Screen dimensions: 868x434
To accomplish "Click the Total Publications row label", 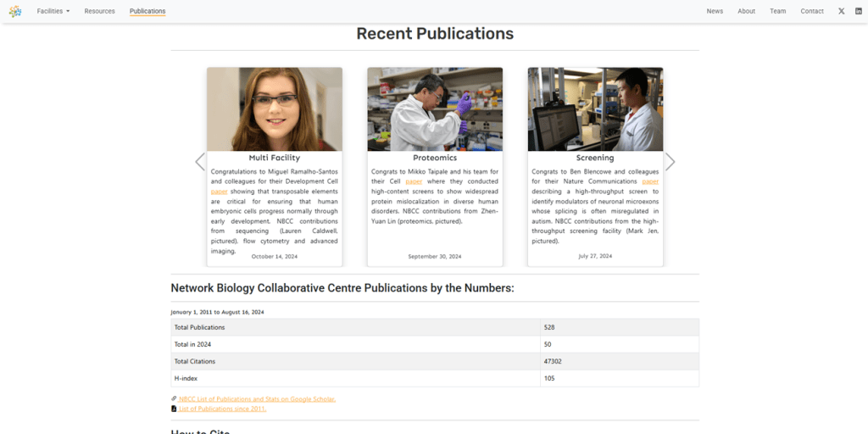I will tap(199, 327).
